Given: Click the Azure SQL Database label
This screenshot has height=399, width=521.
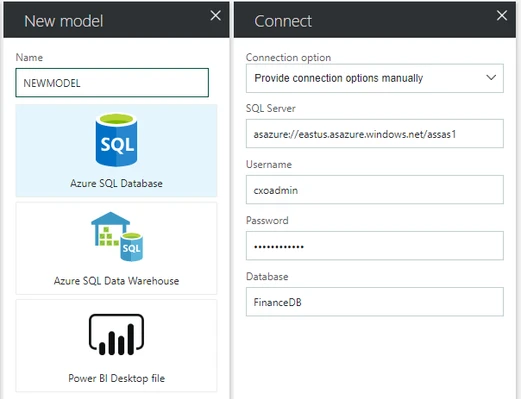Looking at the screenshot, I should 116,183.
